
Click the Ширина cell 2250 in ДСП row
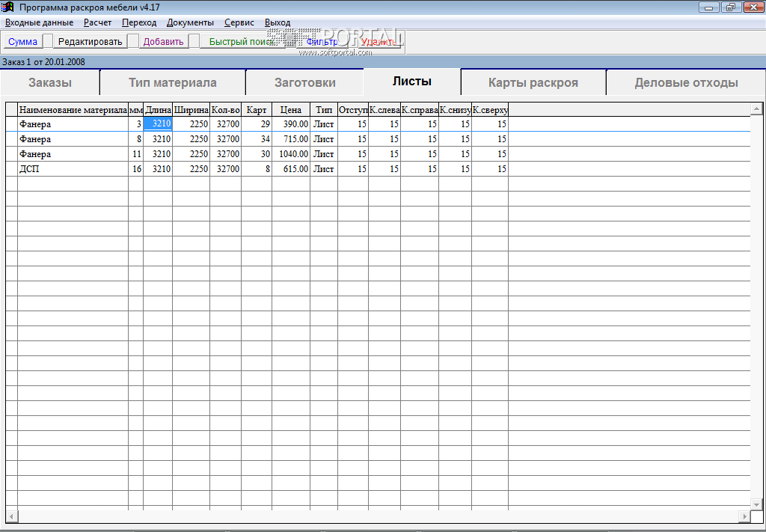(191, 169)
